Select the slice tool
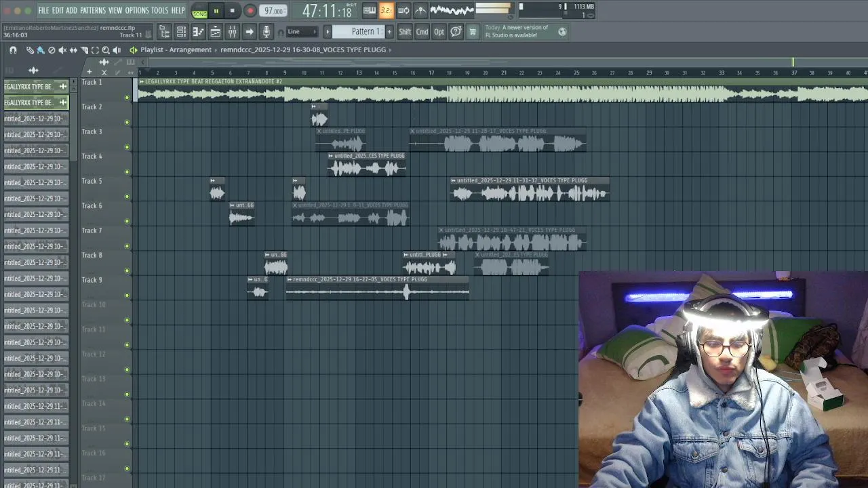868x488 pixels. tap(84, 50)
